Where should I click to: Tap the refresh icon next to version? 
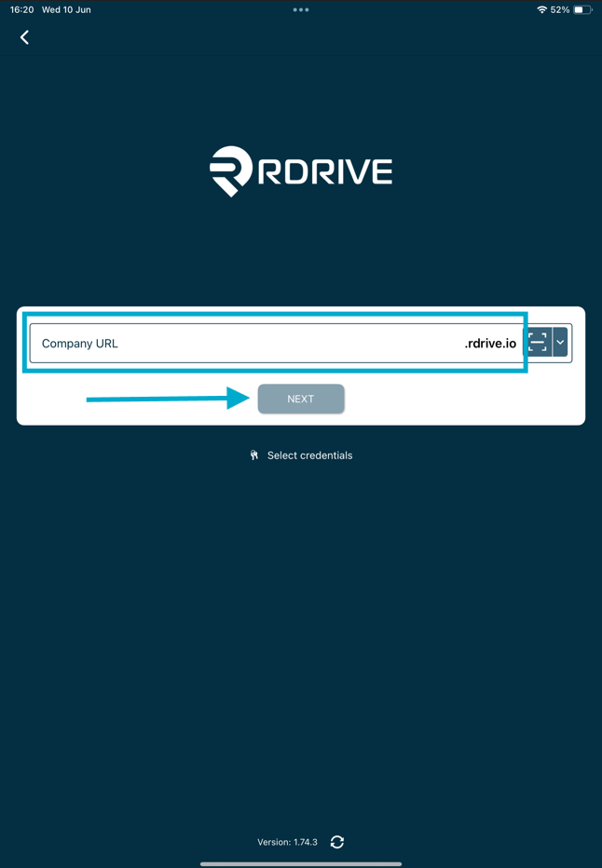(x=336, y=842)
